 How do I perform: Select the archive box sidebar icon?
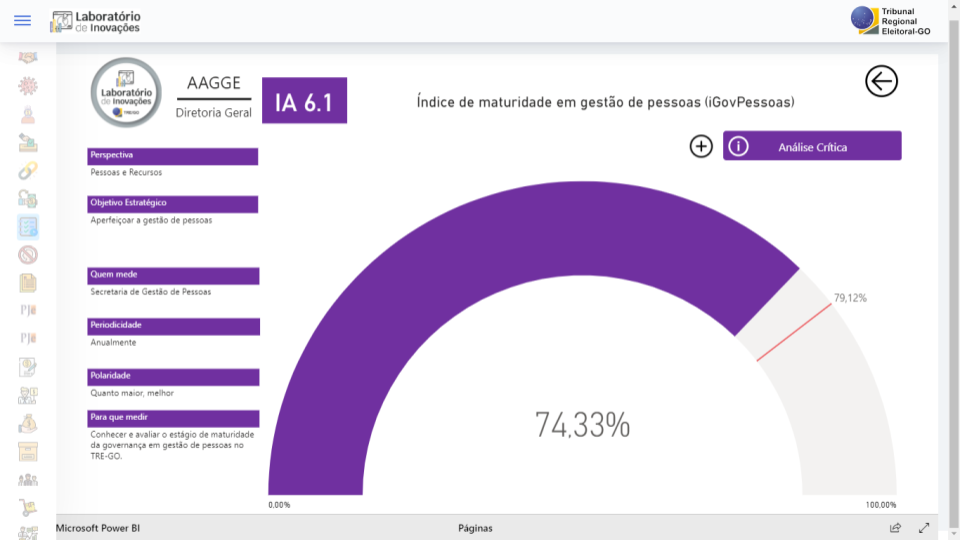(x=28, y=451)
